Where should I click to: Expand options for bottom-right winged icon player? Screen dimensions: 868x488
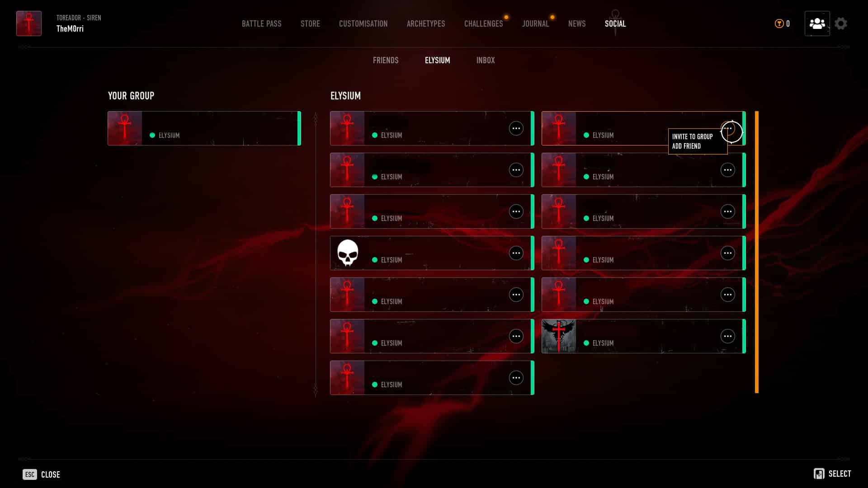[728, 336]
